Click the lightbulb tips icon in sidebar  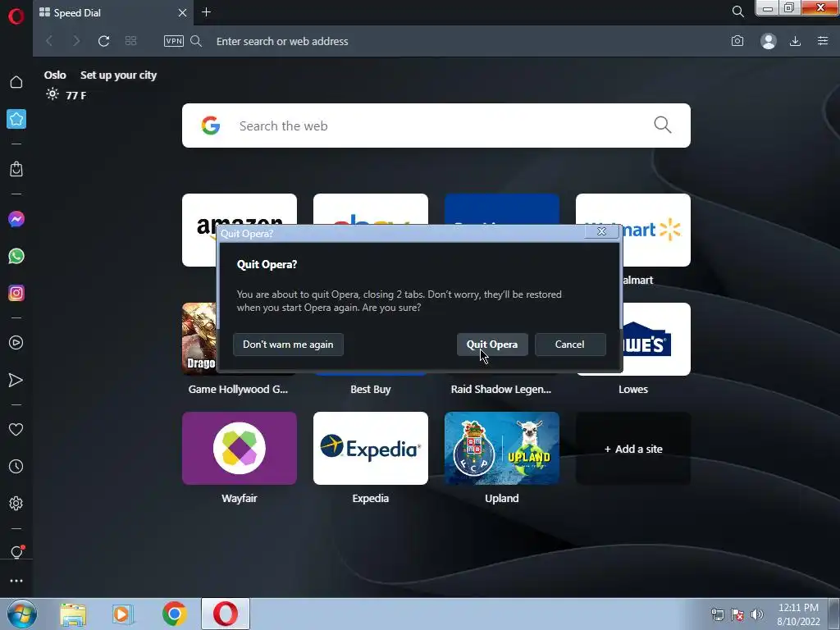click(16, 552)
